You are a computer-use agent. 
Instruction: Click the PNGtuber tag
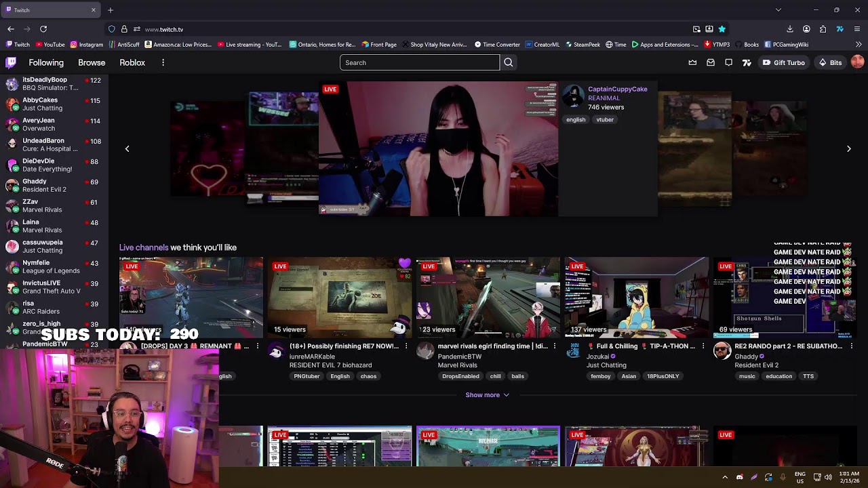(x=307, y=376)
